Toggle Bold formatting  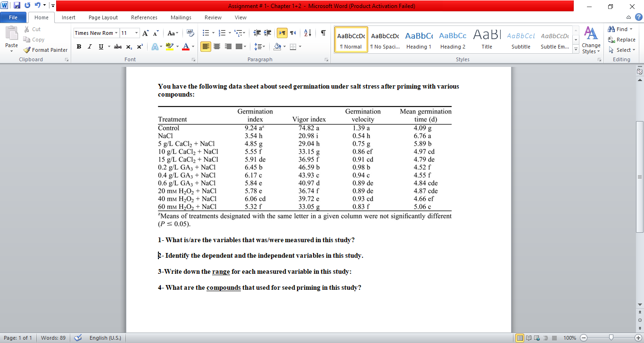pyautogui.click(x=79, y=46)
